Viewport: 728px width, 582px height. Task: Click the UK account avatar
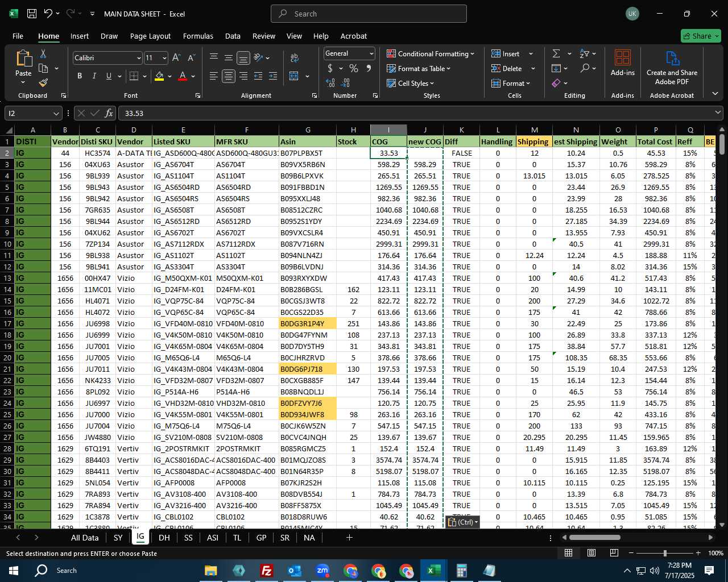632,14
